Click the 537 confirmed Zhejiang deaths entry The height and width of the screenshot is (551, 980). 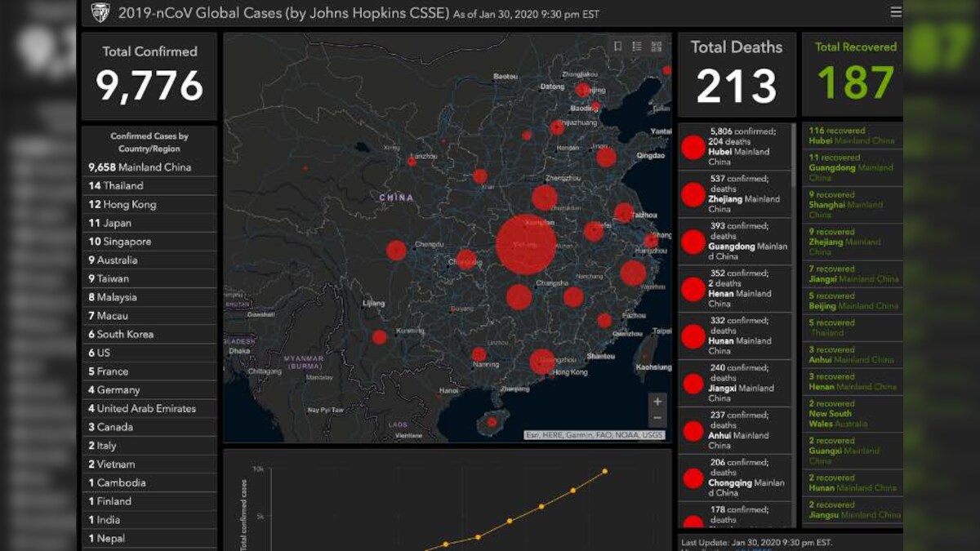(x=739, y=193)
